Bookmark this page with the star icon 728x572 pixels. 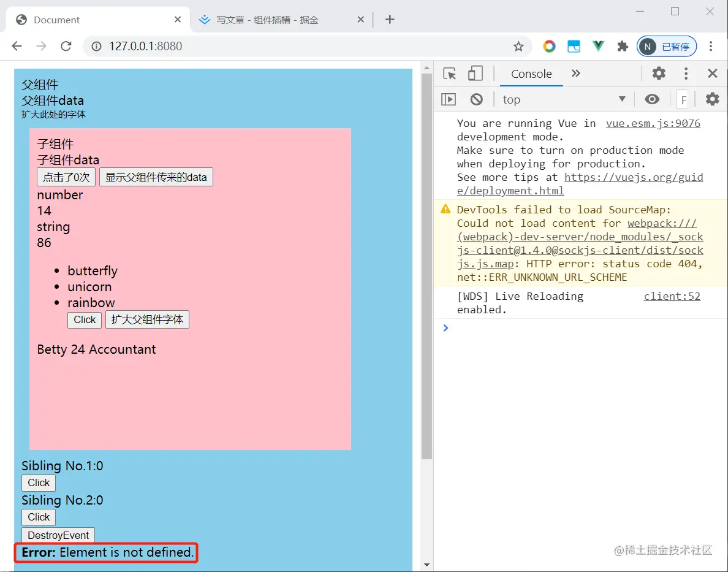518,46
